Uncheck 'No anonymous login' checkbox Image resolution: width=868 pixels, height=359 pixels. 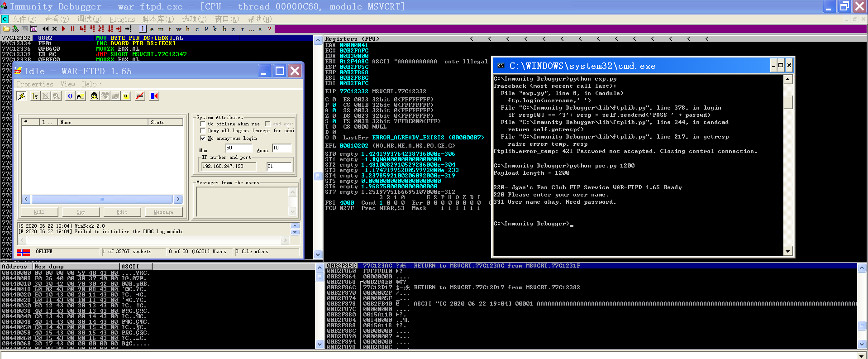tap(203, 138)
